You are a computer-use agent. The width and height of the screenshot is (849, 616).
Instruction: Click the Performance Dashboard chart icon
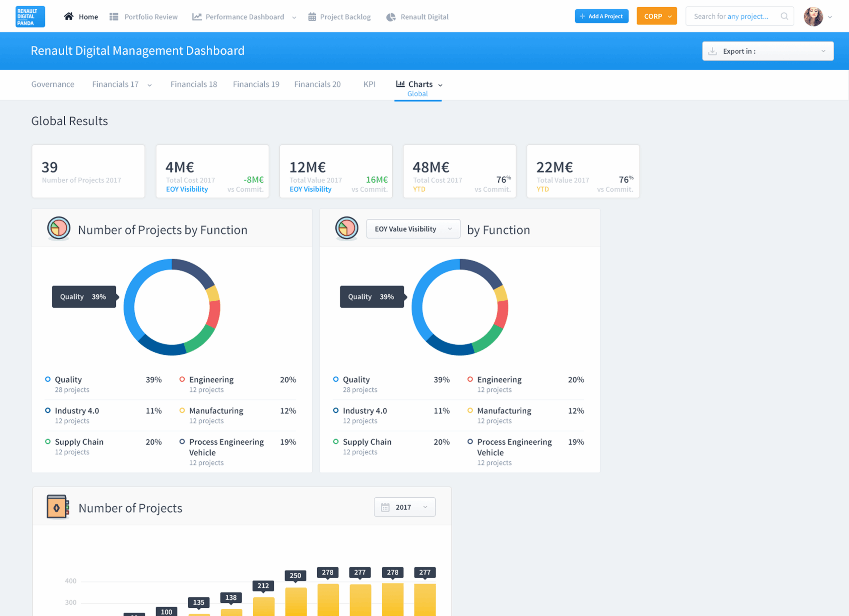coord(197,17)
